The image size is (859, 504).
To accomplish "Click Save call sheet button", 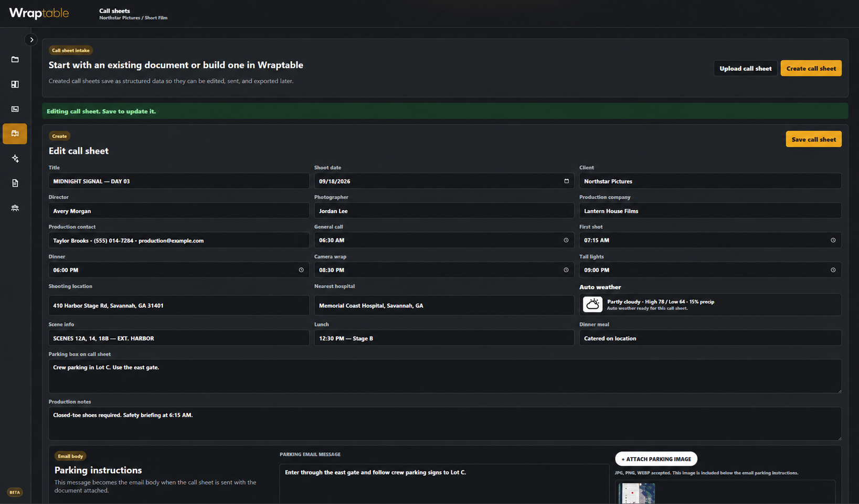I will pyautogui.click(x=813, y=139).
